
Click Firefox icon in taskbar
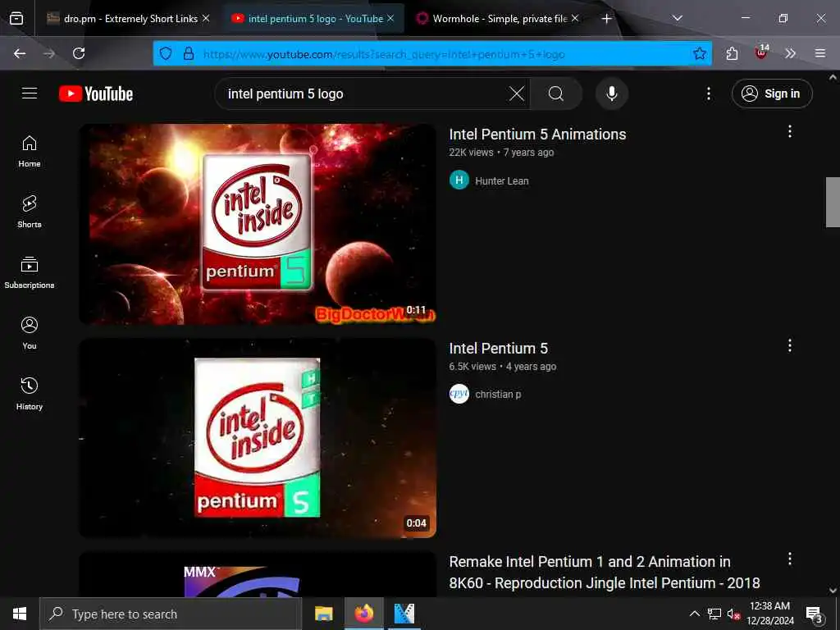363,614
